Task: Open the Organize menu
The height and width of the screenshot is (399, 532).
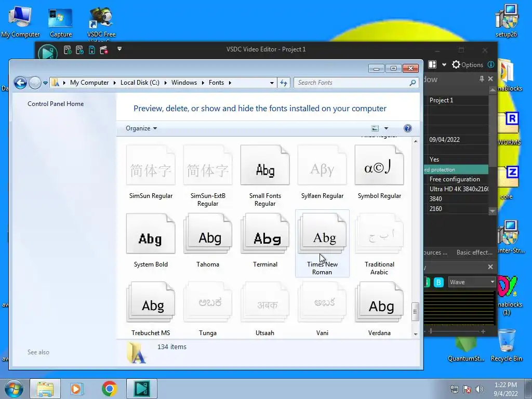Action: [x=141, y=128]
